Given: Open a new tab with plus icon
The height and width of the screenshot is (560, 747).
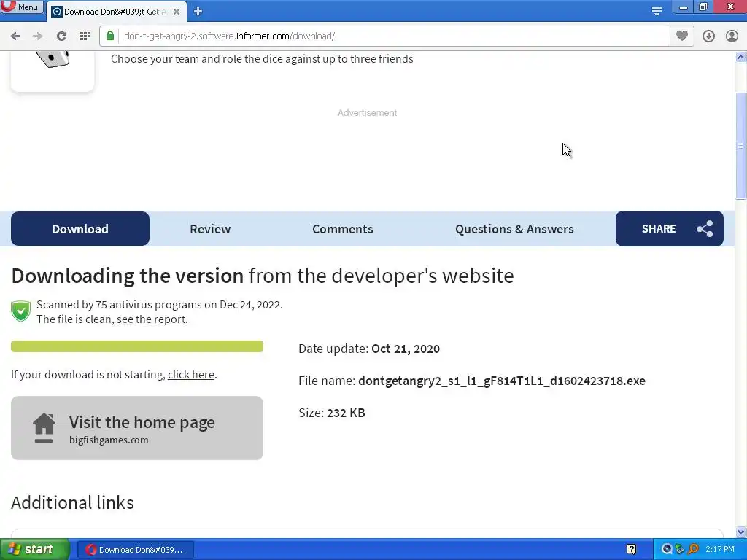Looking at the screenshot, I should click(x=198, y=12).
